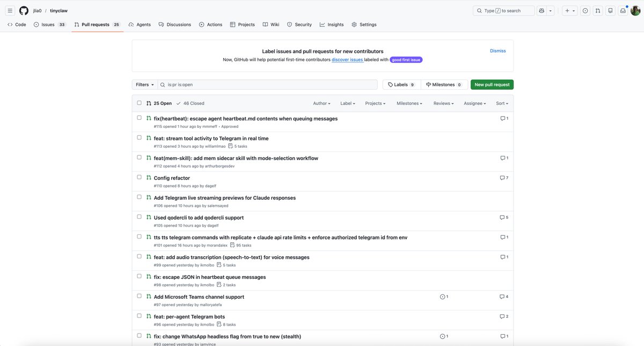The width and height of the screenshot is (644, 346).
Task: Check the Config refactor PR checkbox
Action: pos(139,177)
